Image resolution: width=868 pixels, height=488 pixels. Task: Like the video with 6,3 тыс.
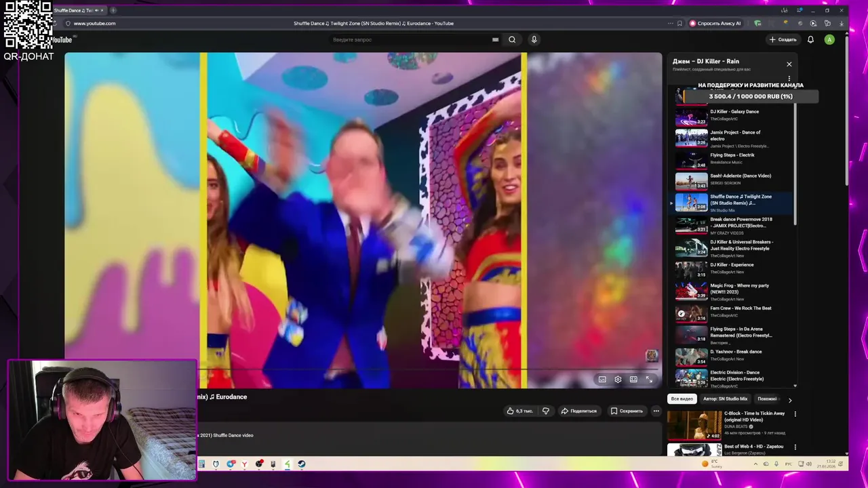(519, 411)
